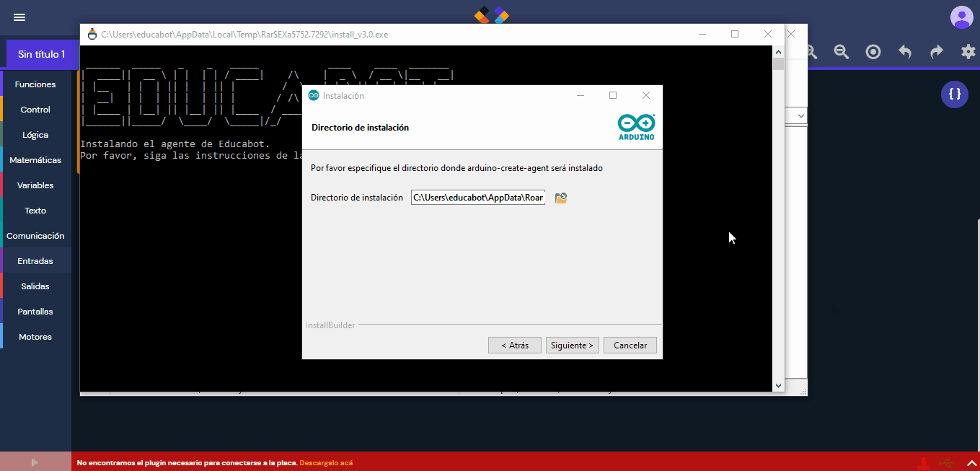Maximize the install_v3.0.exe console window
This screenshot has height=471, width=980.
pos(735,34)
